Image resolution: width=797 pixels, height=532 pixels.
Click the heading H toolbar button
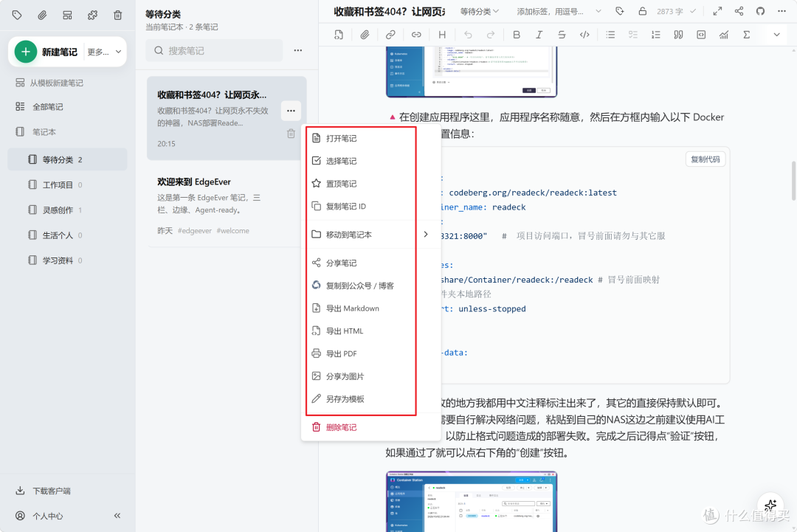coord(442,35)
